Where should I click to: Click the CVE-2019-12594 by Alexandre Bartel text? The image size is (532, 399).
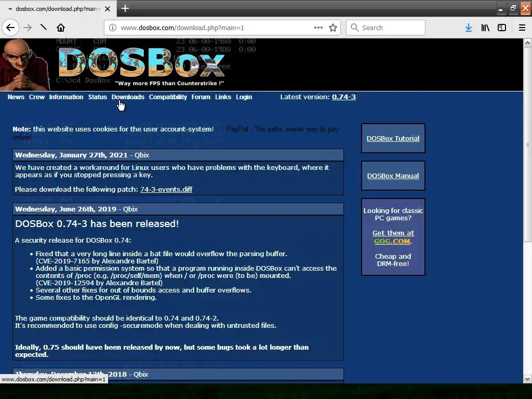pyautogui.click(x=99, y=283)
